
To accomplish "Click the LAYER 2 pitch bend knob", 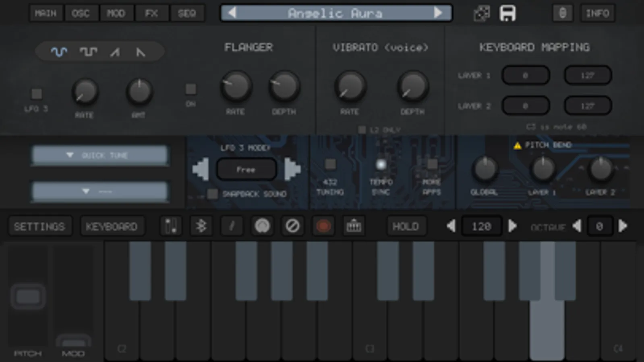I will click(601, 169).
